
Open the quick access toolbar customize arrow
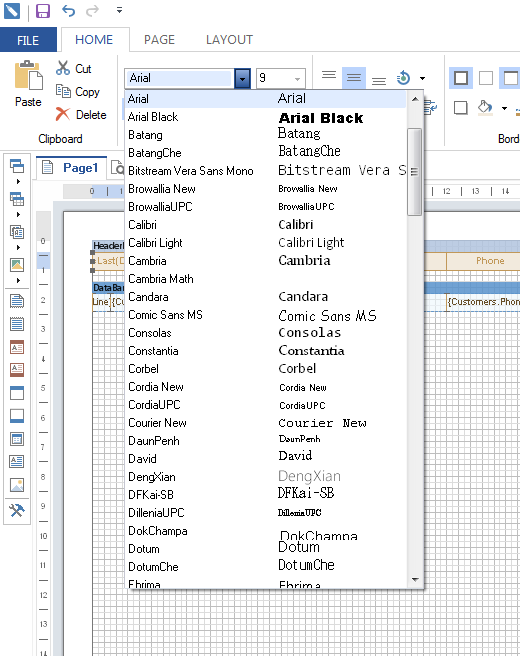click(x=119, y=10)
